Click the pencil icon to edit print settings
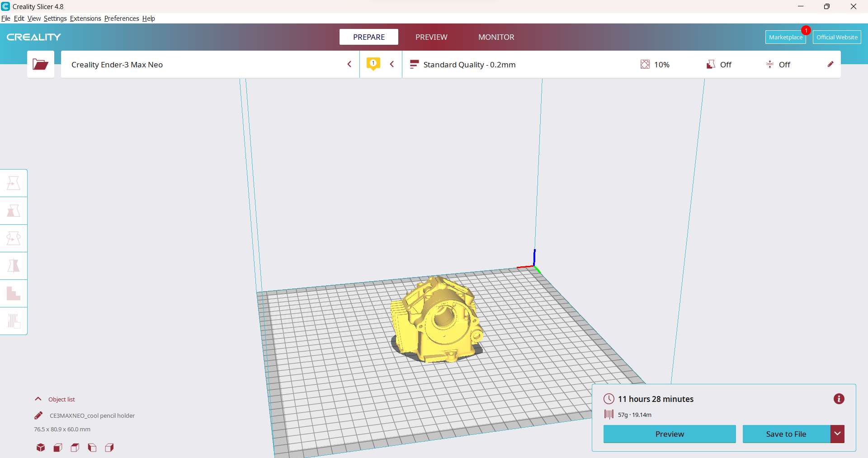Screen dimensions: 868x458 pyautogui.click(x=830, y=65)
